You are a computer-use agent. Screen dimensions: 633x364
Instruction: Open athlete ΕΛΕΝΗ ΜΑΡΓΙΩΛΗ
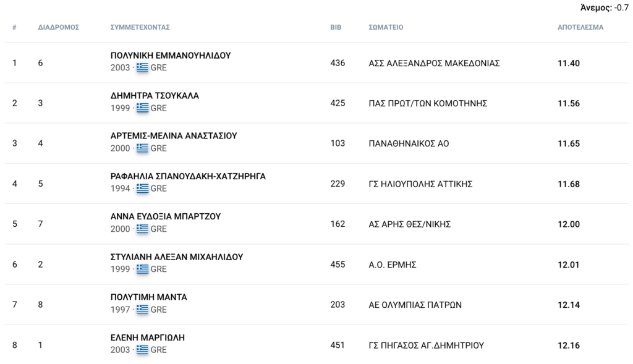pyautogui.click(x=147, y=338)
